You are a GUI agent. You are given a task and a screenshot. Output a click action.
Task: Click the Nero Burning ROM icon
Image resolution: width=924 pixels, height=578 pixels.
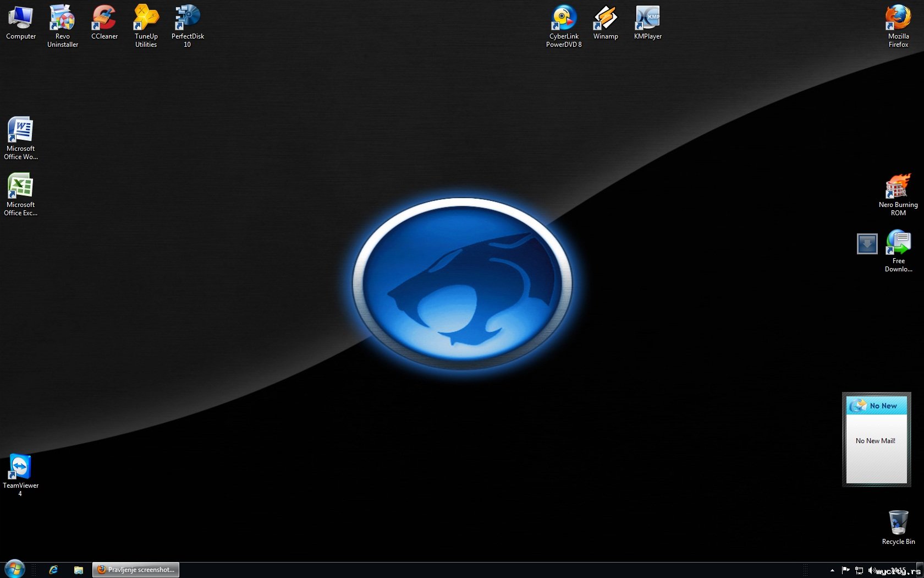pyautogui.click(x=898, y=194)
